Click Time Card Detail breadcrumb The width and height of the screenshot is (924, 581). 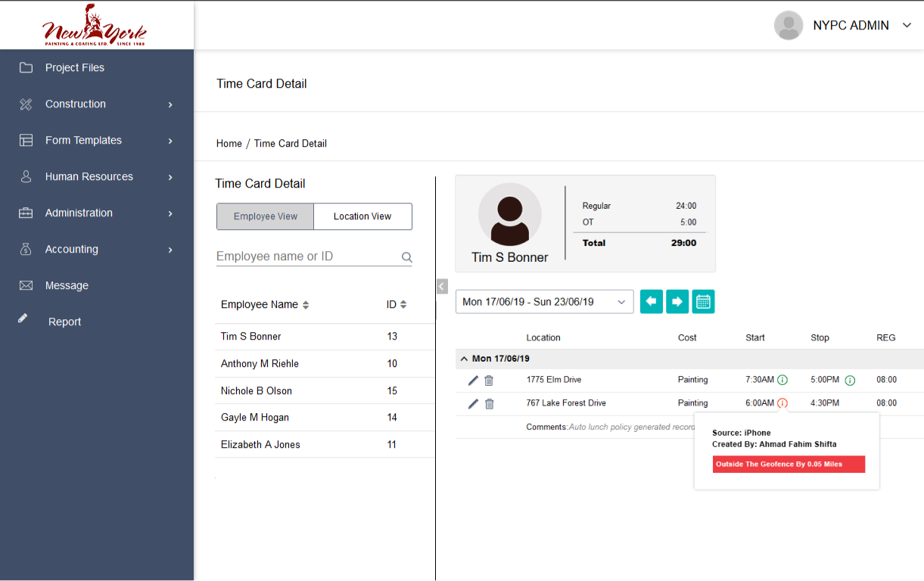click(x=291, y=143)
